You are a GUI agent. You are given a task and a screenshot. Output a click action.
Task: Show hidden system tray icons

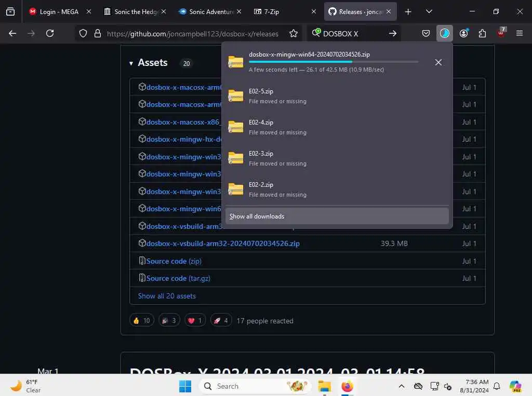click(402, 386)
